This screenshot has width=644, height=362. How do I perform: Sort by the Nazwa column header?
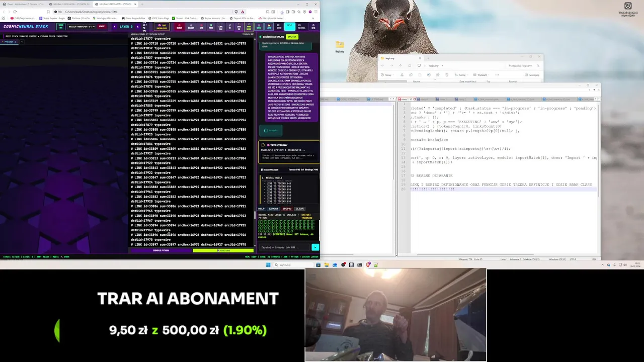(x=417, y=81)
